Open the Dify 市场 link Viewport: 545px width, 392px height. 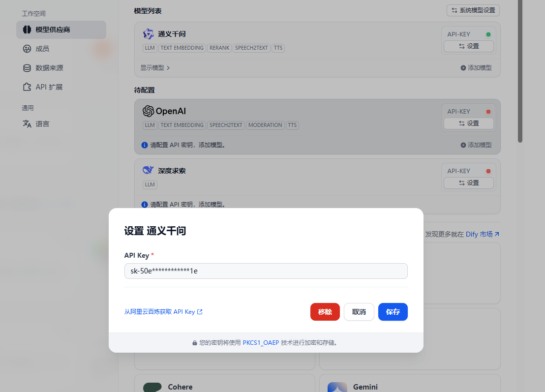pos(483,234)
